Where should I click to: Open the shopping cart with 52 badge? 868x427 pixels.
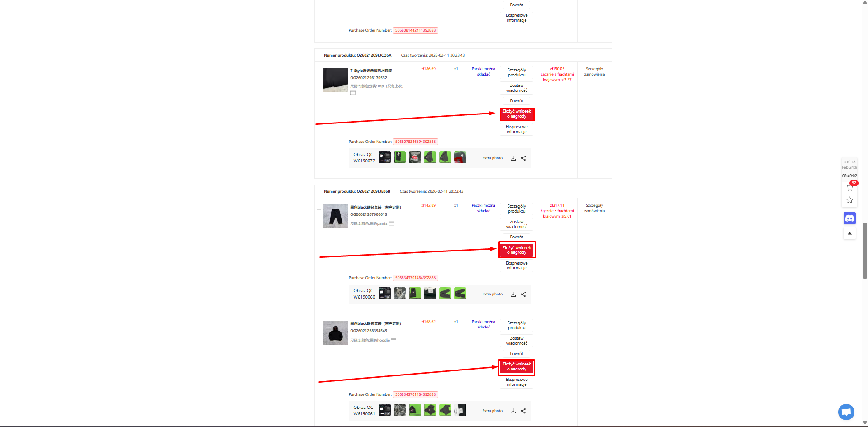(849, 187)
